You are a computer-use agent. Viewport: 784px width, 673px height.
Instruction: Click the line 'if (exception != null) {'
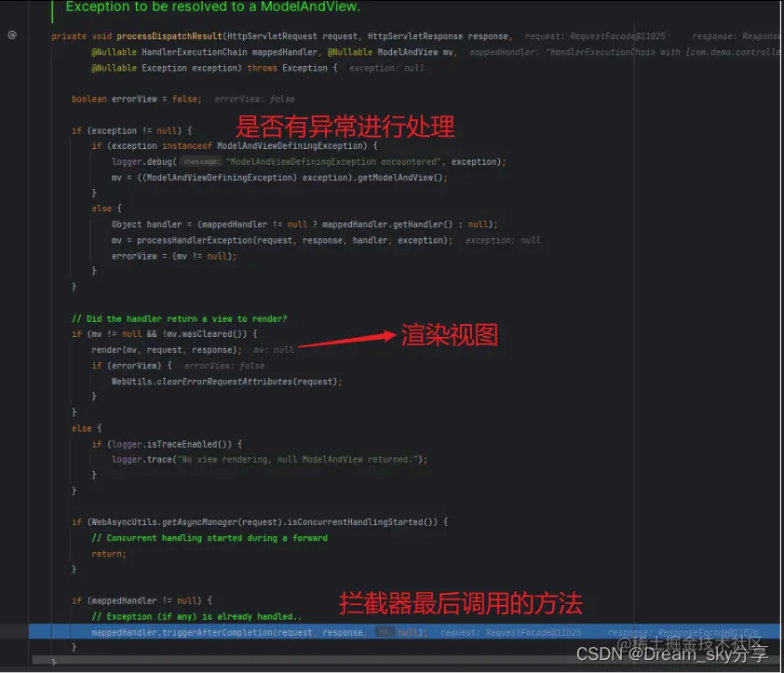(x=131, y=130)
